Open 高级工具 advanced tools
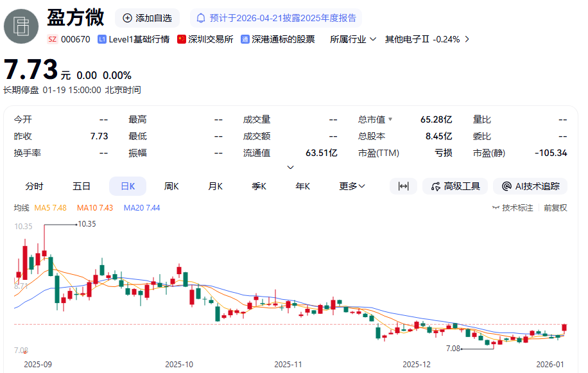 click(x=456, y=186)
